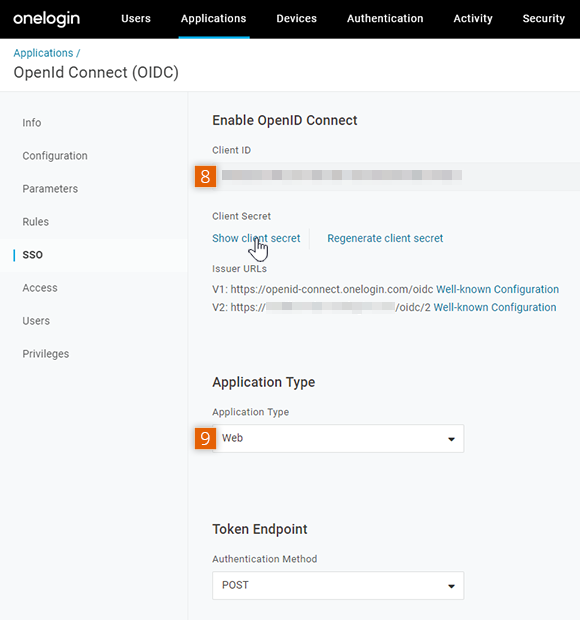Click the OneLogin logo
The width and height of the screenshot is (580, 620).
[x=47, y=19]
